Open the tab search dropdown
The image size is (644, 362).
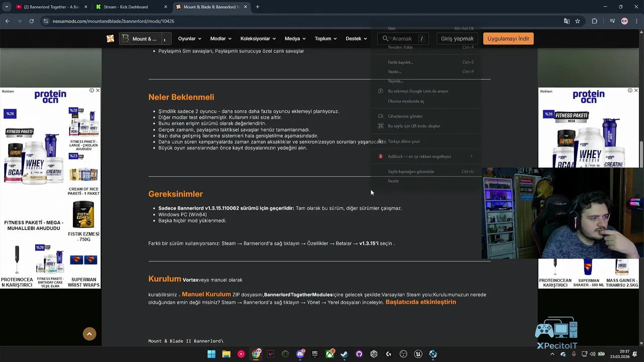[7, 7]
